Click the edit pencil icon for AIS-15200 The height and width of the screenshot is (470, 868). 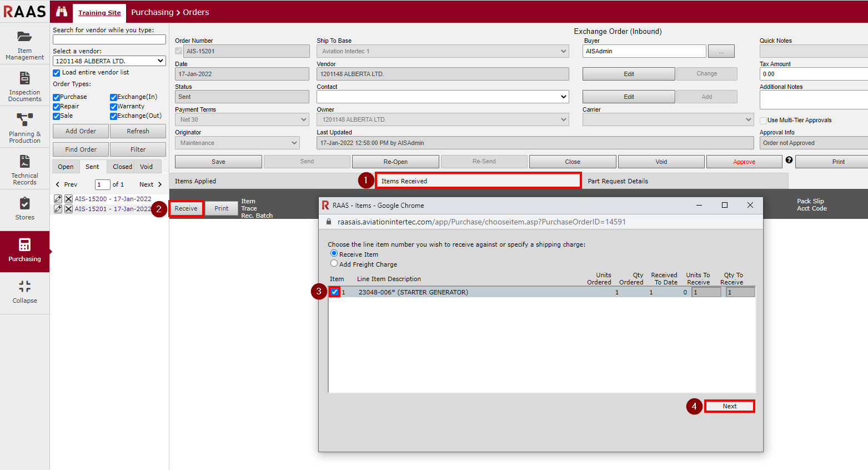58,199
